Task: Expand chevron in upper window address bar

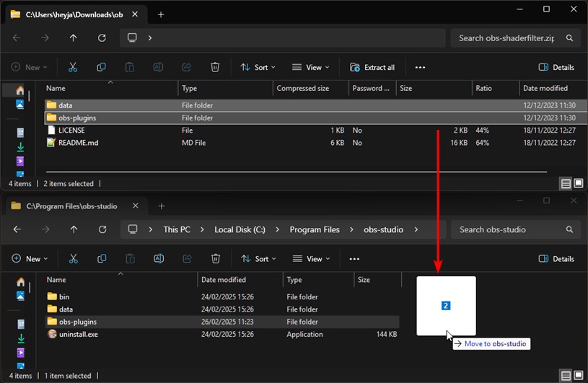Action: 150,38
